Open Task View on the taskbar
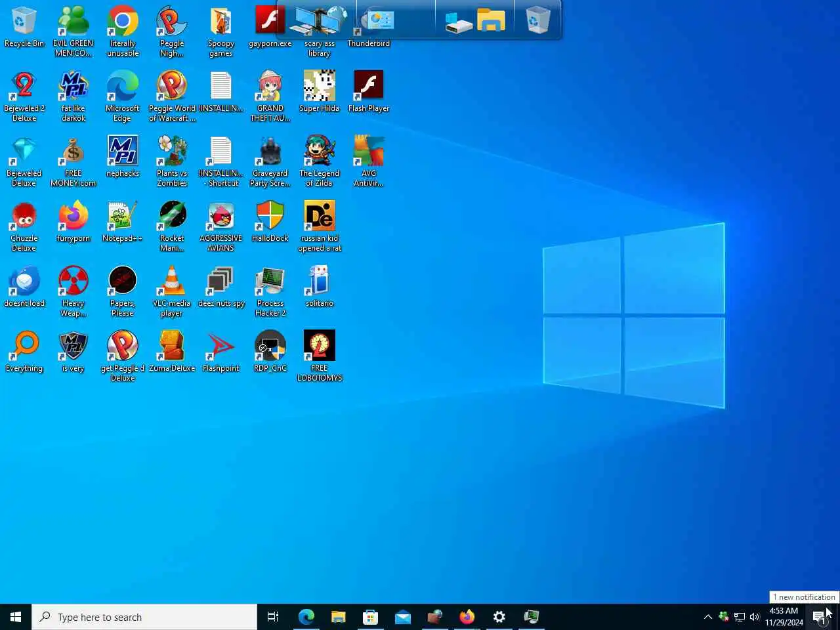This screenshot has width=840, height=630. point(273,617)
